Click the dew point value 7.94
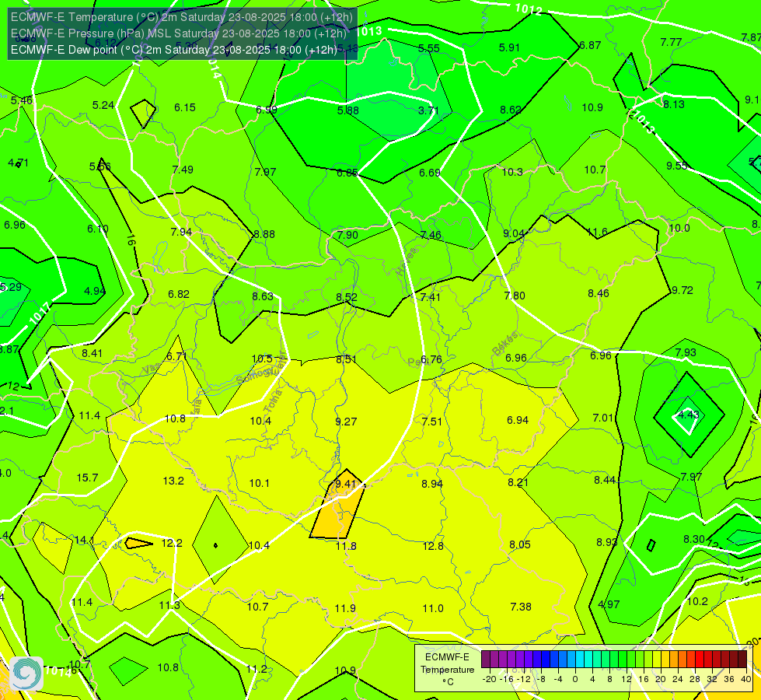 pyautogui.click(x=181, y=232)
